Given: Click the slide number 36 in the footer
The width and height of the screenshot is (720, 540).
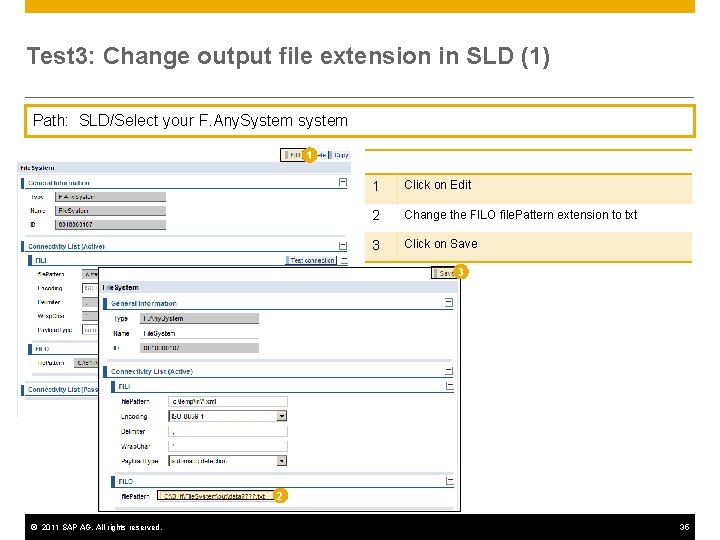Looking at the screenshot, I should [684, 527].
